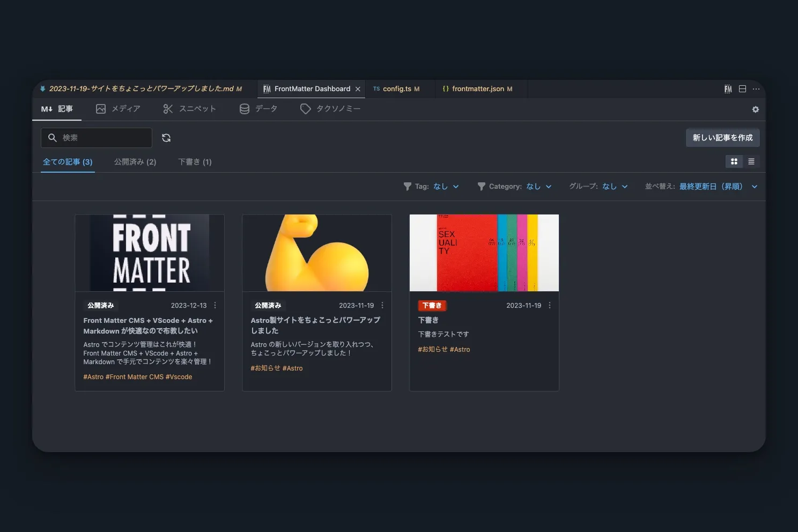Image resolution: width=798 pixels, height=532 pixels.
Task: Click tags #Astro #Front Matter CMS #Vscode
Action: click(138, 377)
